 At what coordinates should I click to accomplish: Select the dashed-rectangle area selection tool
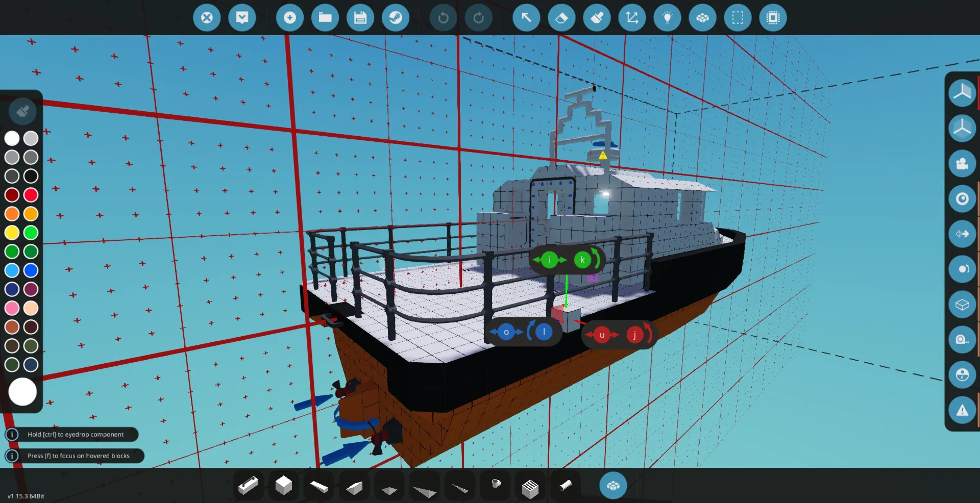point(738,18)
